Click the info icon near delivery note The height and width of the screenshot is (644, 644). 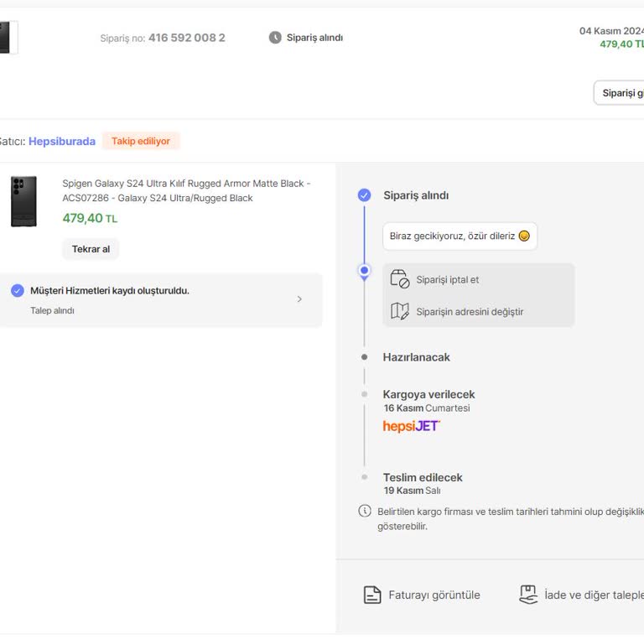(365, 511)
